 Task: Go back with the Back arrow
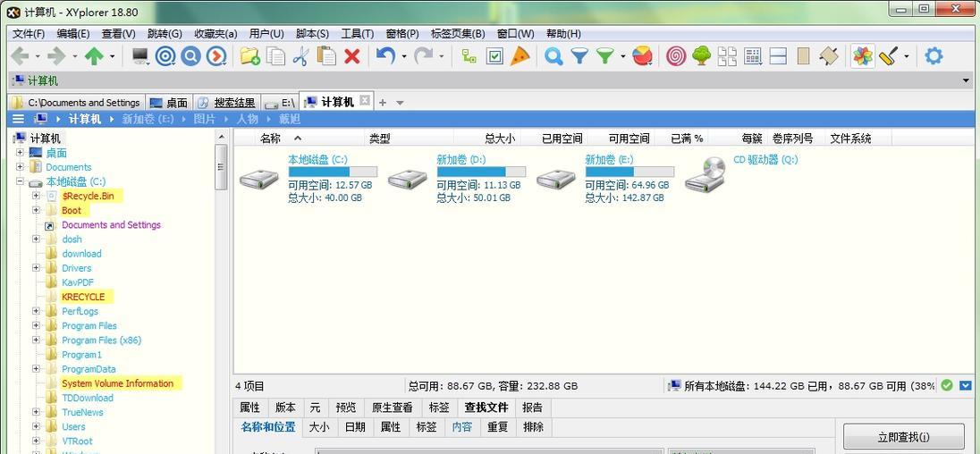point(20,56)
